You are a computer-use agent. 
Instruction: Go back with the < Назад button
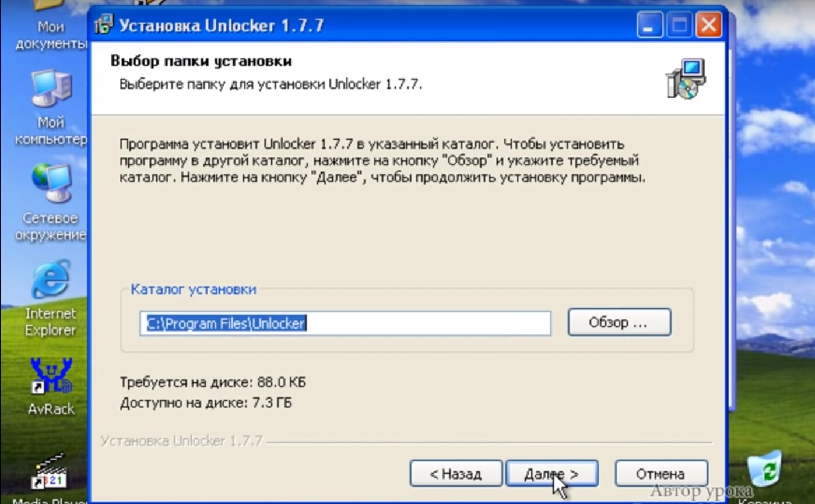tap(456, 473)
